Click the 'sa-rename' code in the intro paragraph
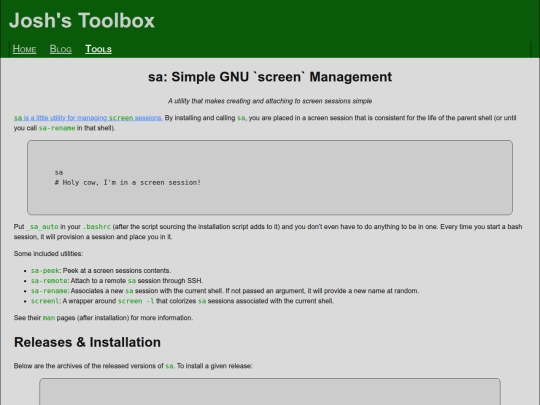 point(57,128)
